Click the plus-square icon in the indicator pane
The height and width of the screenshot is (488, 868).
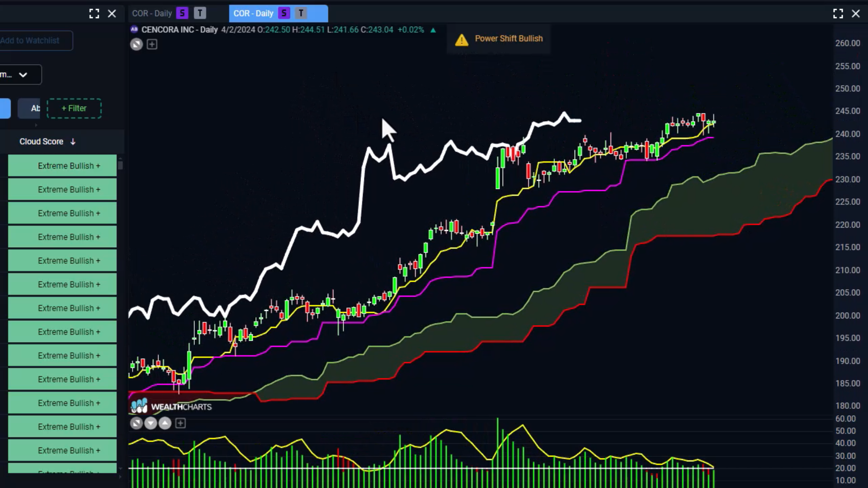(180, 423)
